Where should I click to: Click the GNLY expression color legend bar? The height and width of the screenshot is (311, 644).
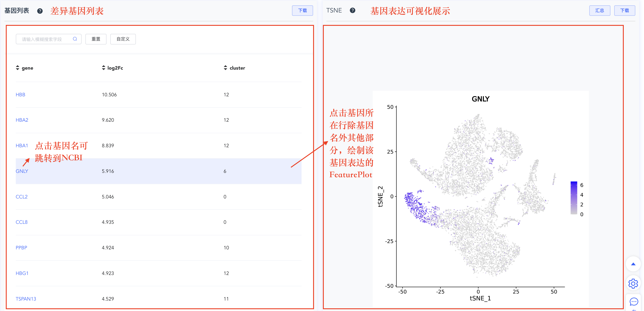pyautogui.click(x=574, y=198)
